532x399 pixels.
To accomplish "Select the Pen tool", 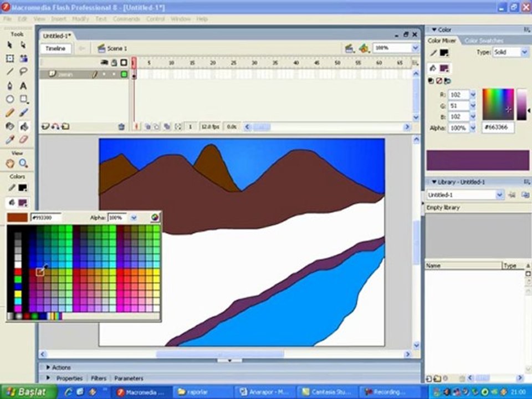I will 10,85.
